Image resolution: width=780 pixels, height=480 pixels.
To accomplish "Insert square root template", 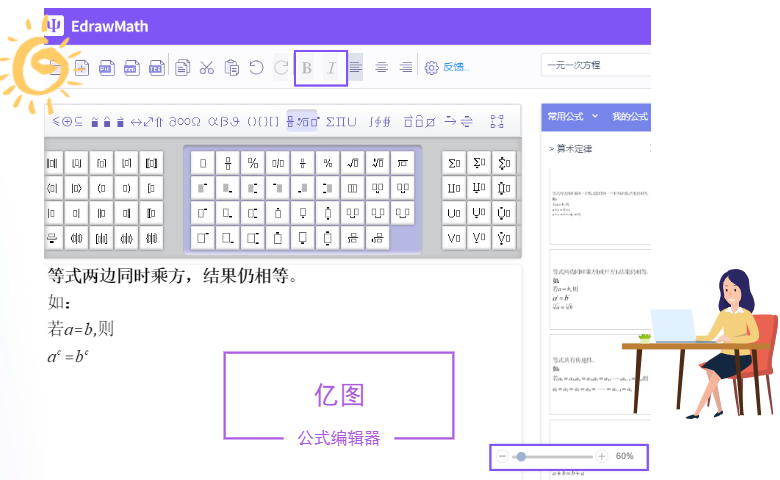I will [353, 163].
